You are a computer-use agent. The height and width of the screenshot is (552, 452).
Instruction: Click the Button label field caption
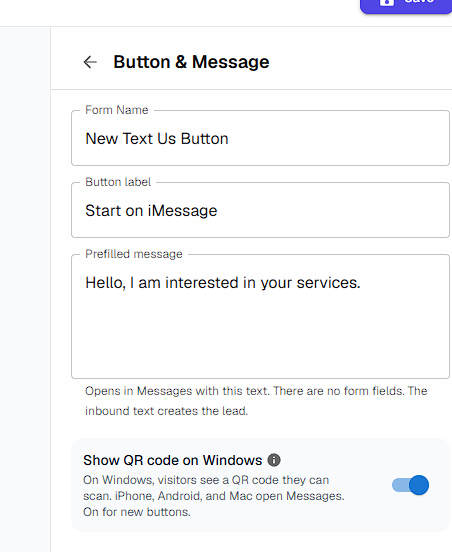[x=118, y=182]
